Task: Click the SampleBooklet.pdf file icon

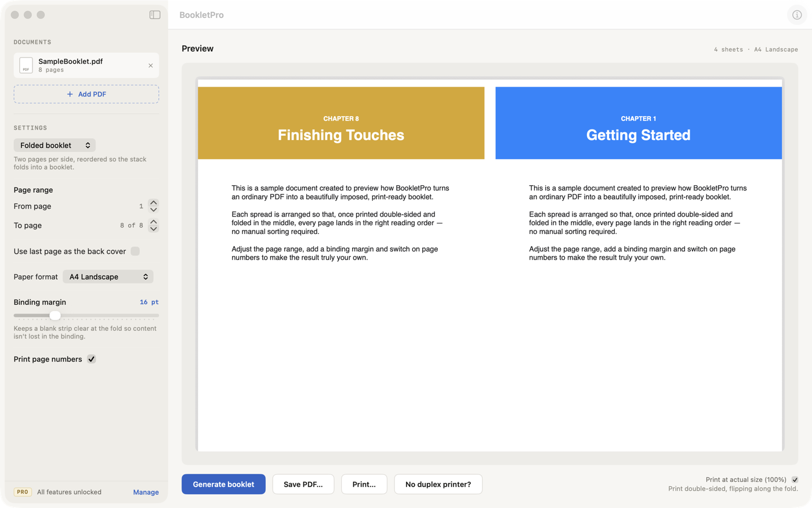Action: (x=26, y=65)
